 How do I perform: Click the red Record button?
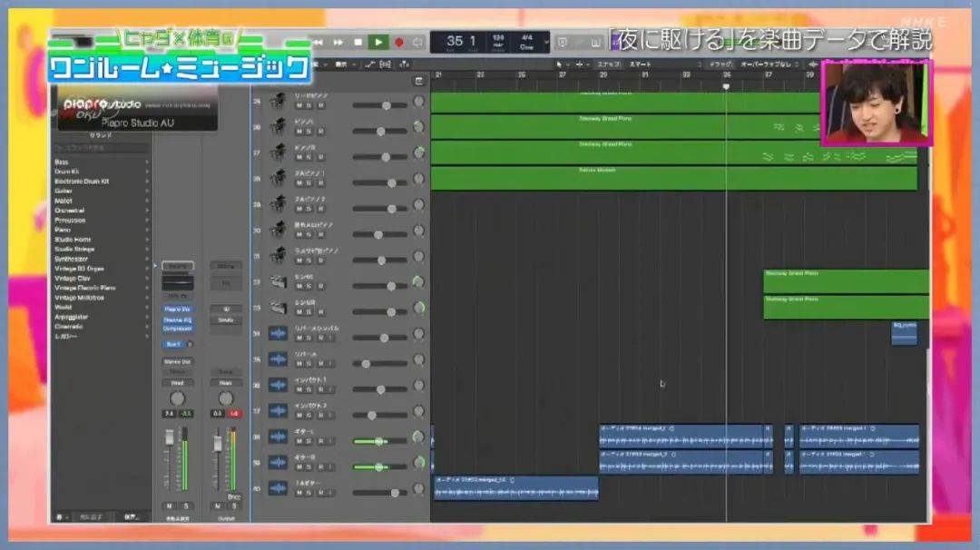click(x=398, y=43)
